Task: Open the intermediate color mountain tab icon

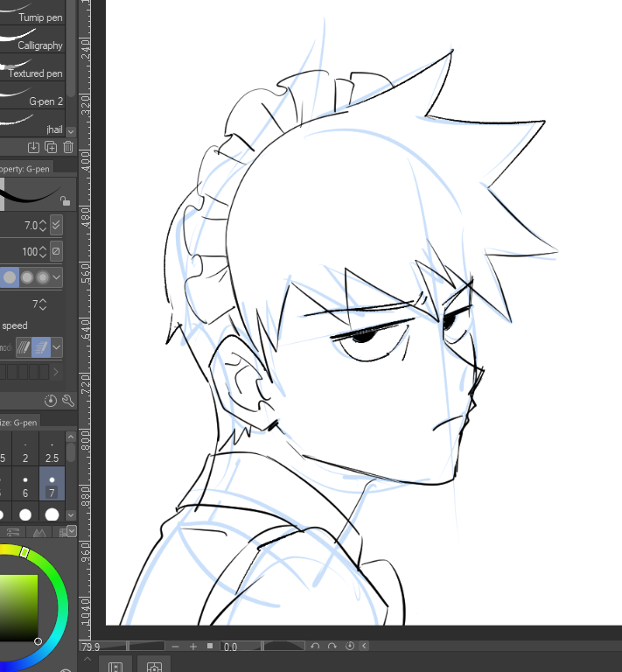Action: tap(39, 532)
